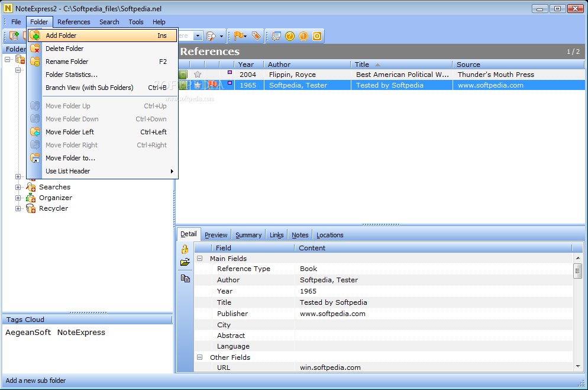Viewport: 588px width, 390px height.
Task: Sort references by the Source column header
Action: click(518, 65)
